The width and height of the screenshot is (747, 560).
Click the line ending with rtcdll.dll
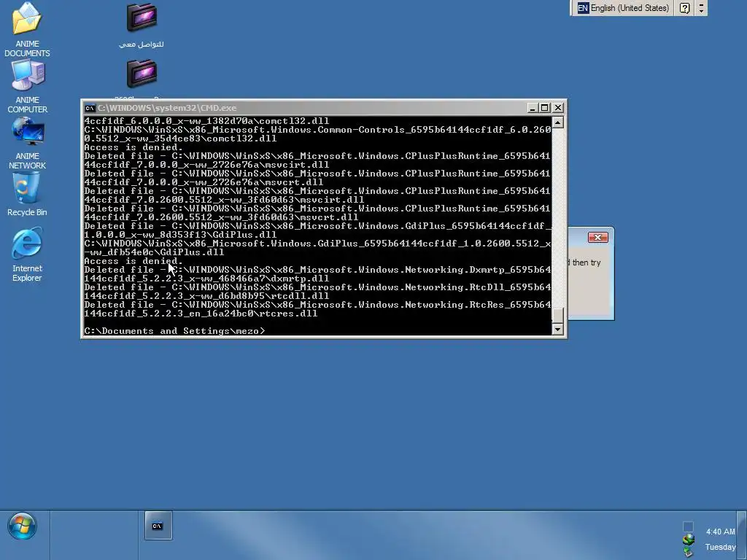206,296
